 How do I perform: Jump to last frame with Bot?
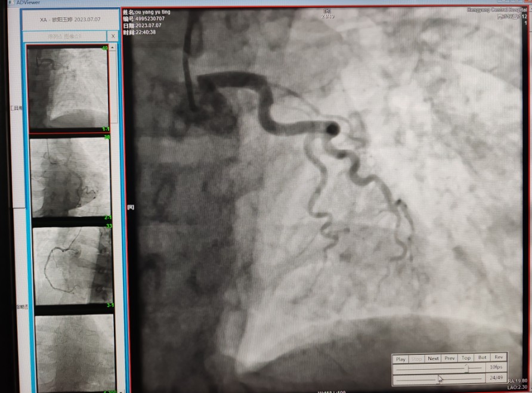tap(482, 358)
